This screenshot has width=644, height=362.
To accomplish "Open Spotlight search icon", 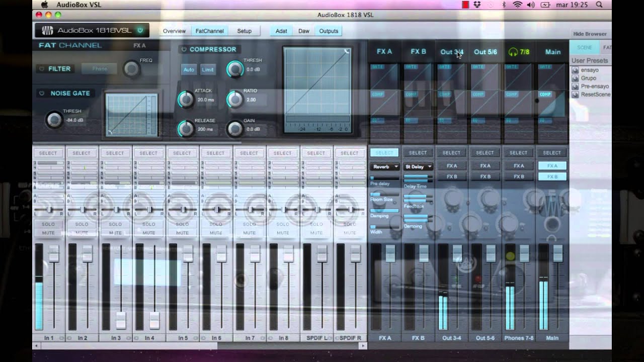I will coord(599,5).
